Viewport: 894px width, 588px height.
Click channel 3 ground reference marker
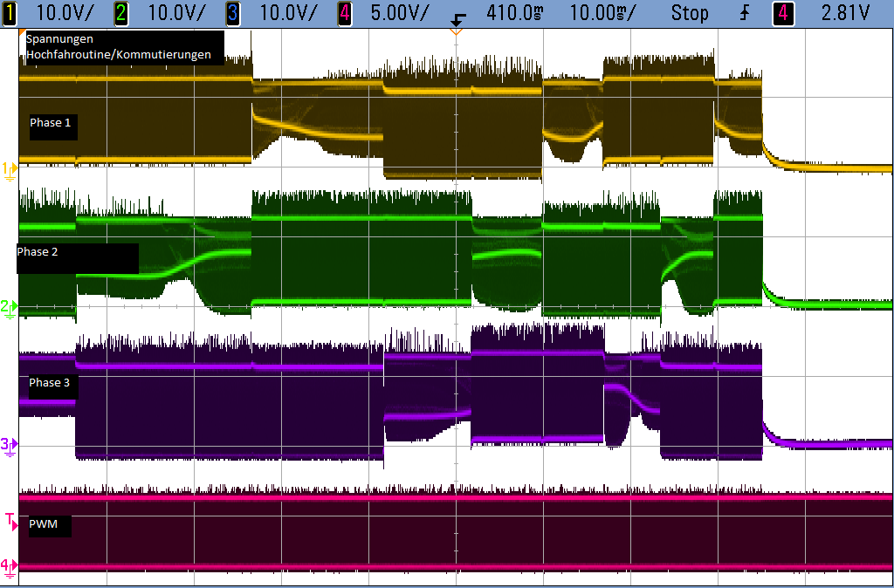(9, 446)
